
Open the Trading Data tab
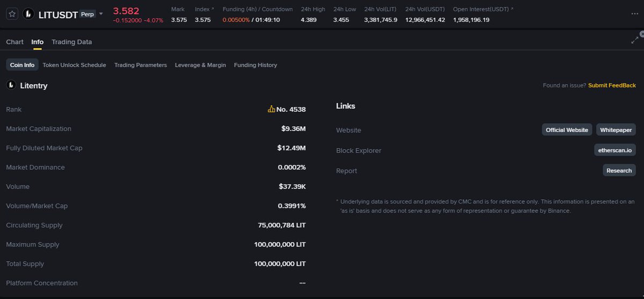[71, 42]
